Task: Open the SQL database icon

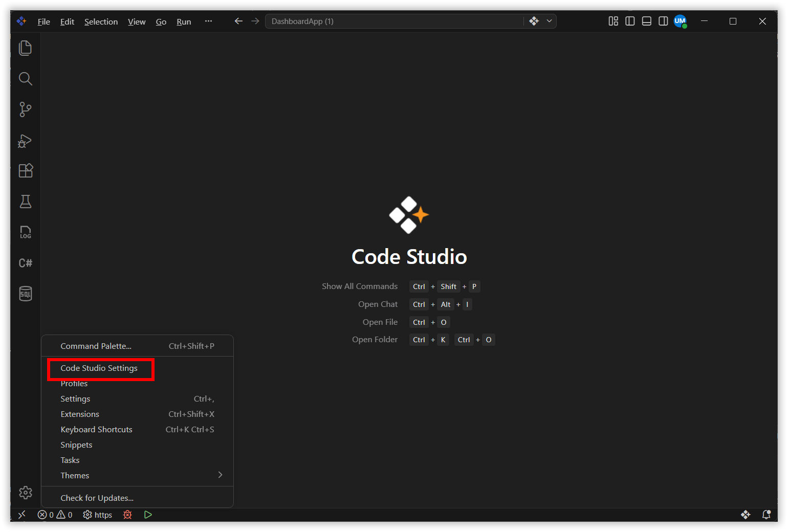Action: click(25, 294)
